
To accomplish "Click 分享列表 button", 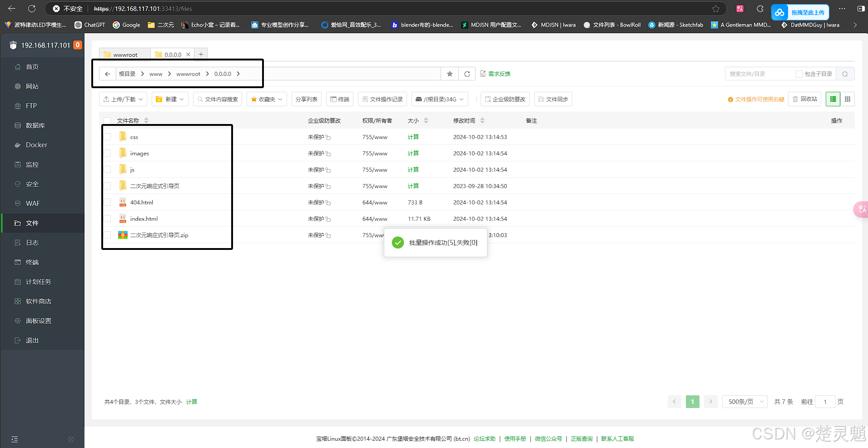I will [x=307, y=99].
